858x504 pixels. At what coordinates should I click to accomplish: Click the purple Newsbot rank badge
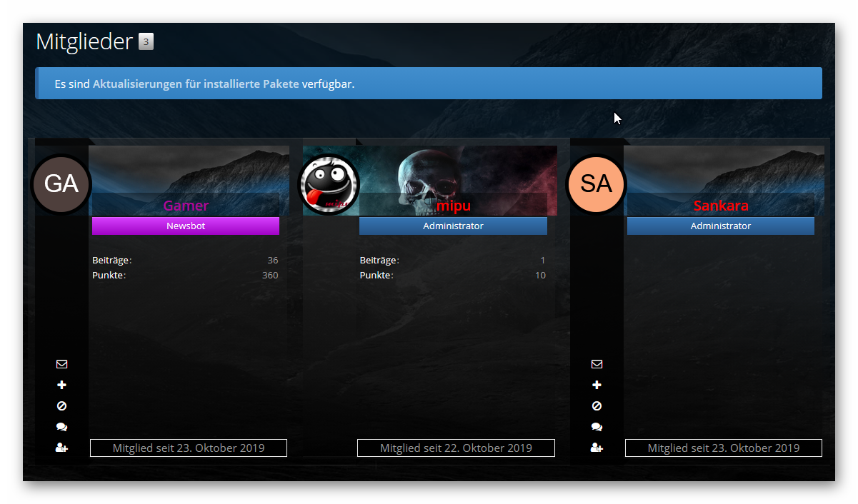point(186,226)
